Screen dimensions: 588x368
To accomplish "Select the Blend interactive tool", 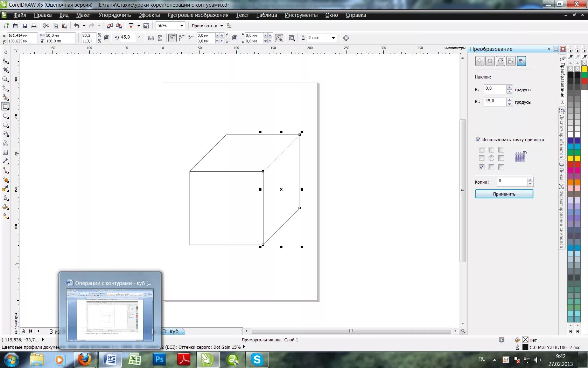I will (x=5, y=179).
